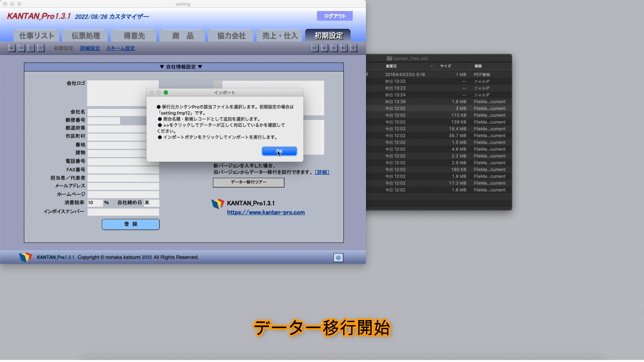Click the minus delete-record toolbar icon
The image size is (644, 362).
point(21,48)
